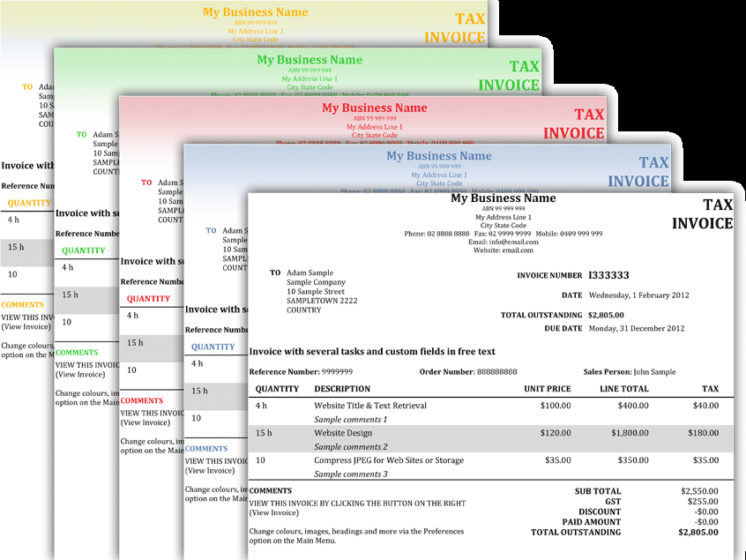Screen dimensions: 746x560
Task: Click bold '$2,805.00' in the totals section
Action: coord(698,533)
